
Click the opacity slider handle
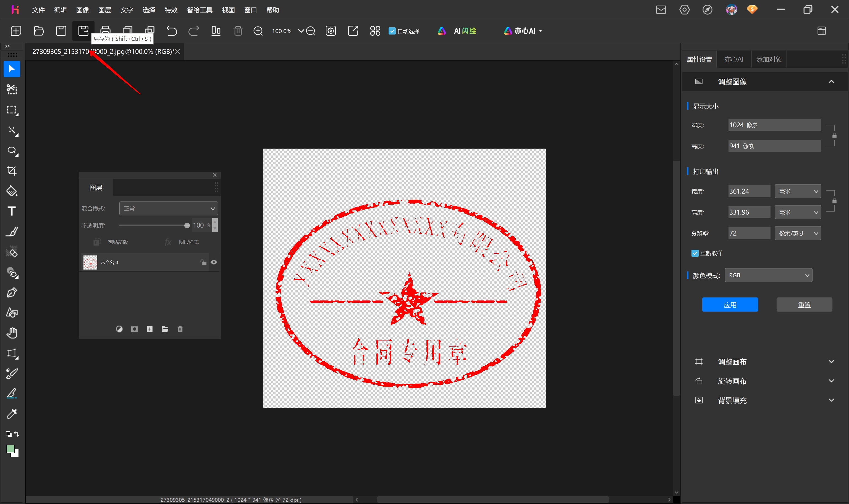coord(187,226)
